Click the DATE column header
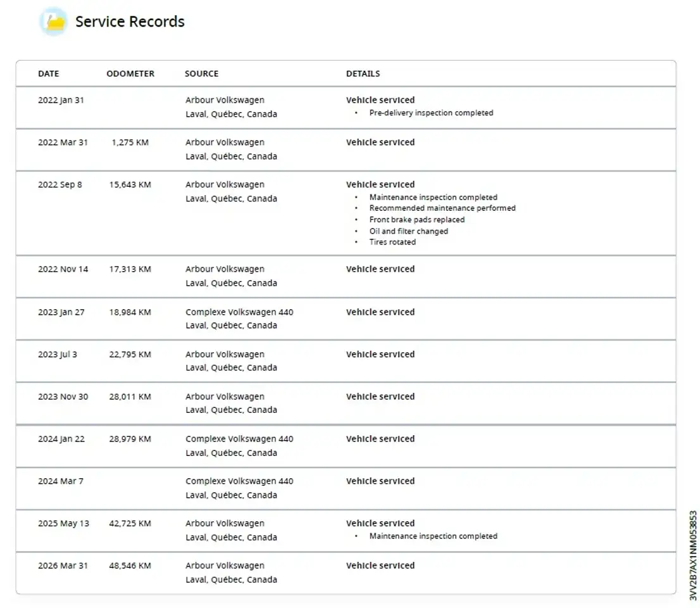 click(x=49, y=73)
